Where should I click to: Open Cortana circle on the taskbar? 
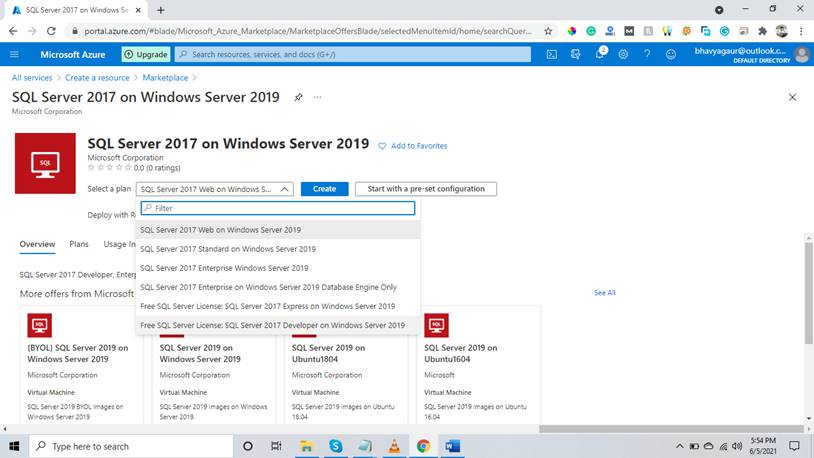248,446
